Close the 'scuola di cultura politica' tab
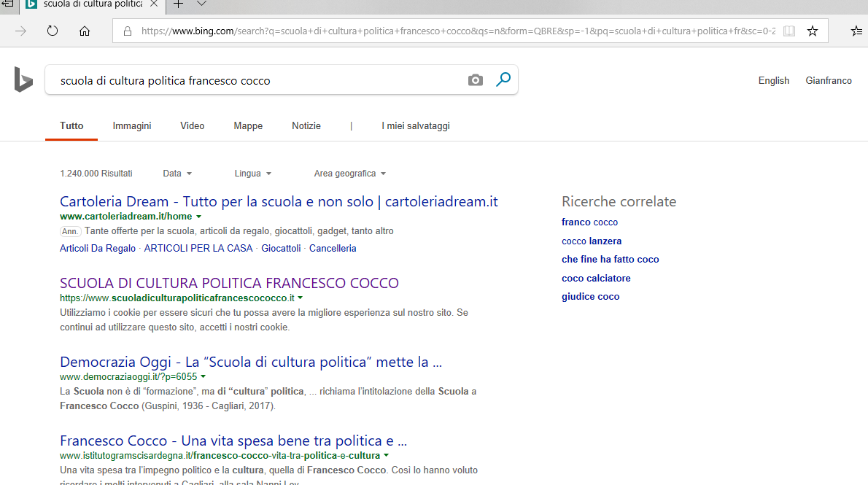868x485 pixels. (x=154, y=4)
